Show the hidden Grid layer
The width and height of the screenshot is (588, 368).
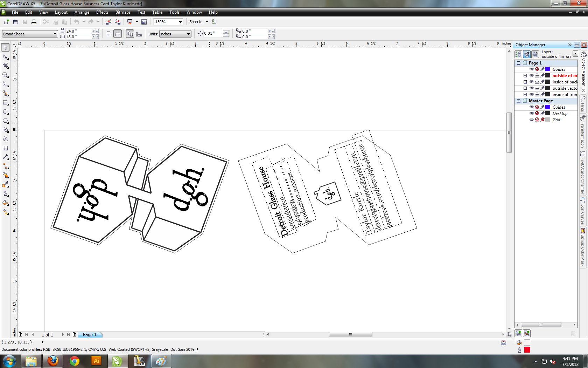click(531, 120)
